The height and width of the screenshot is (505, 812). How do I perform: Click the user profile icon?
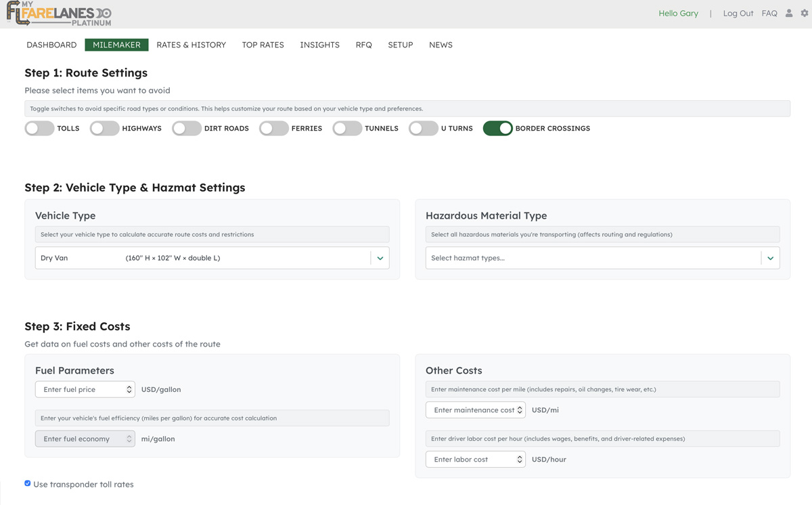click(x=788, y=14)
